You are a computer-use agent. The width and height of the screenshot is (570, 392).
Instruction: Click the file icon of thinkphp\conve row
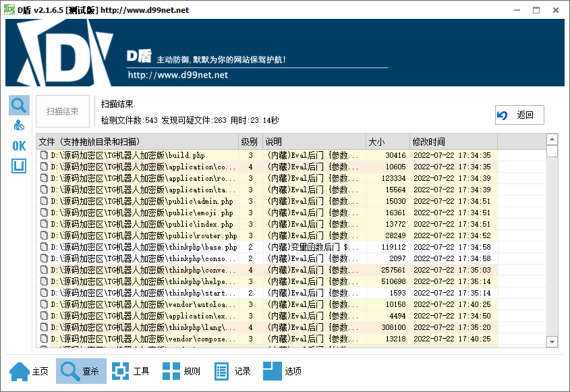(x=44, y=270)
